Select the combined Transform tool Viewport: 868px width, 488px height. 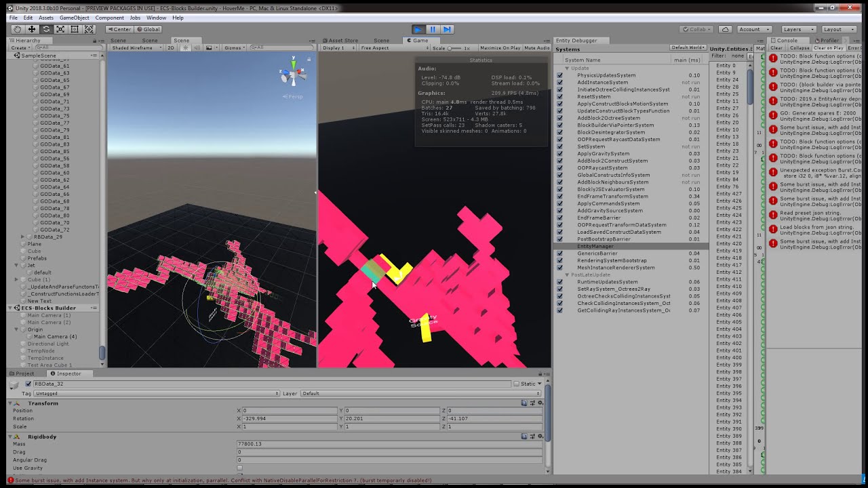tap(89, 29)
